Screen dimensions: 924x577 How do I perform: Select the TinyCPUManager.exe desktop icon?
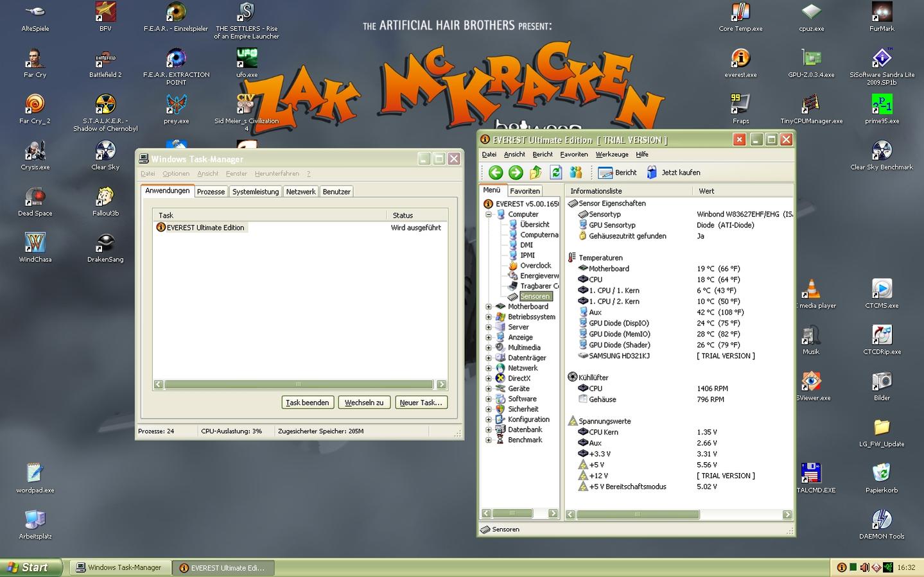(811, 110)
